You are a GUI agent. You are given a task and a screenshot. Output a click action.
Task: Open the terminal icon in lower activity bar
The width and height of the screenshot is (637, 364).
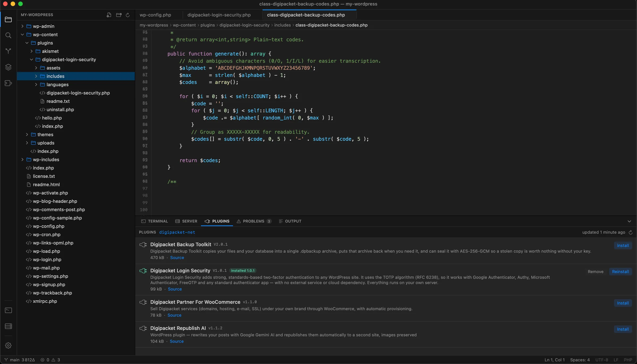pyautogui.click(x=8, y=310)
